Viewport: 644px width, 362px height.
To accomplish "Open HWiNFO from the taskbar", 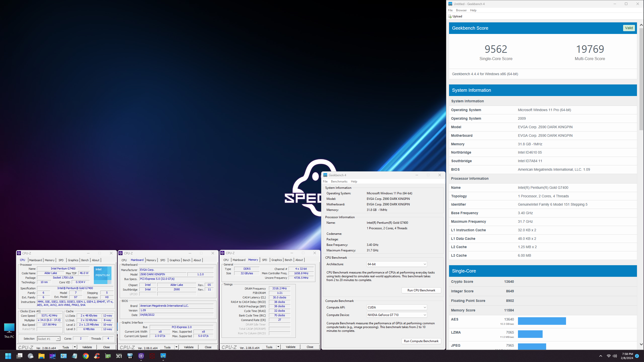I will (x=130, y=356).
